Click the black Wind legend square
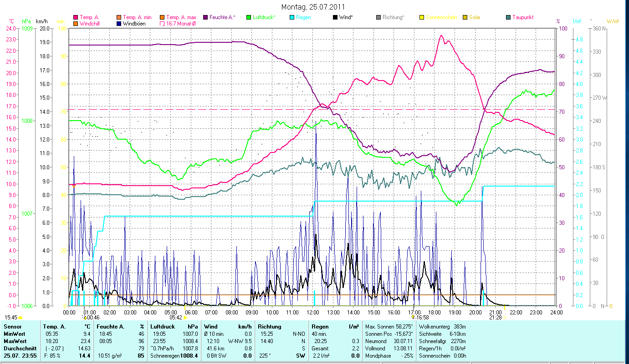 [335, 17]
